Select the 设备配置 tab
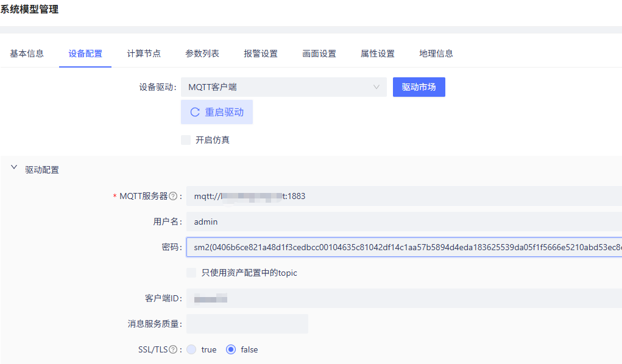Screen dimensions: 622x364 [85, 54]
